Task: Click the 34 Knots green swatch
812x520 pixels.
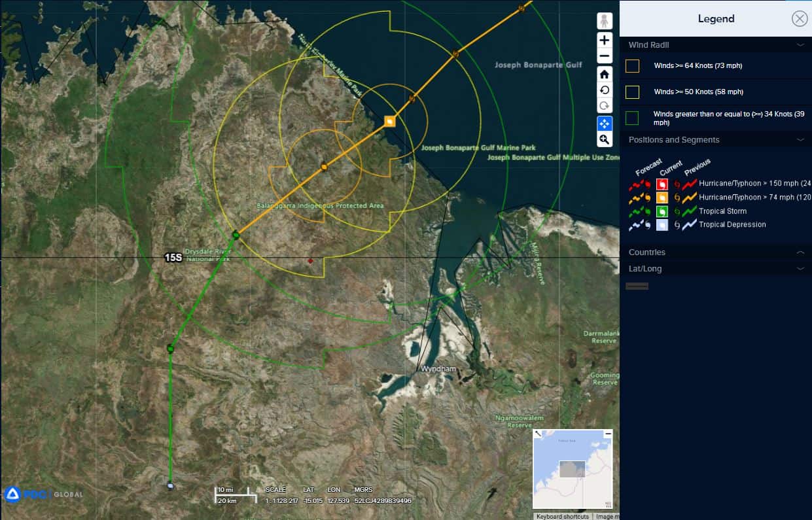Action: pyautogui.click(x=632, y=118)
